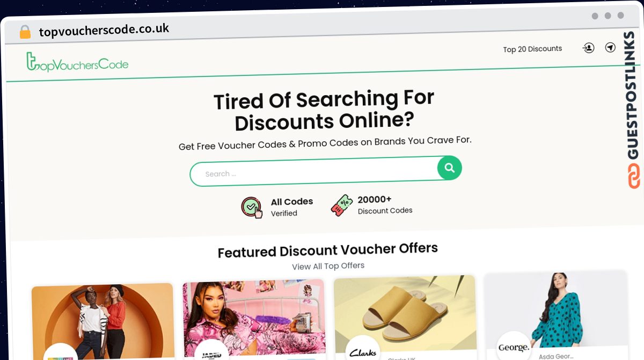
Task: Open View All Top Offers link
Action: coord(328,266)
